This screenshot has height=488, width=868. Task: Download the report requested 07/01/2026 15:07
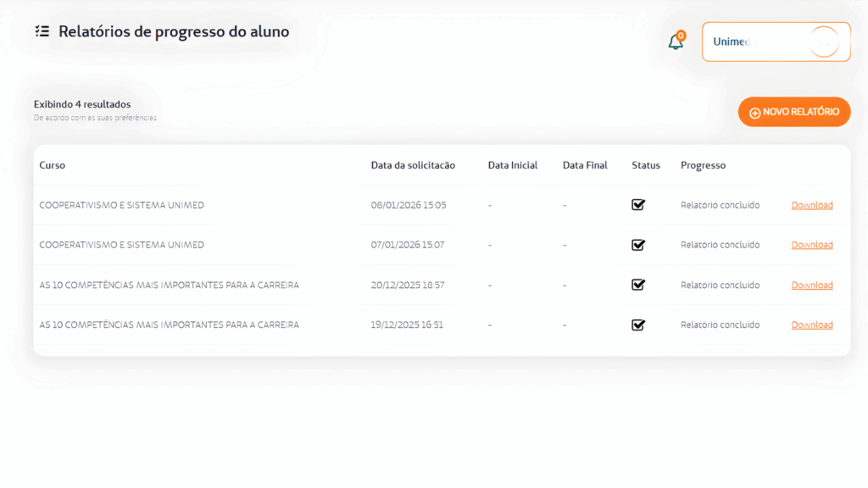pos(811,245)
